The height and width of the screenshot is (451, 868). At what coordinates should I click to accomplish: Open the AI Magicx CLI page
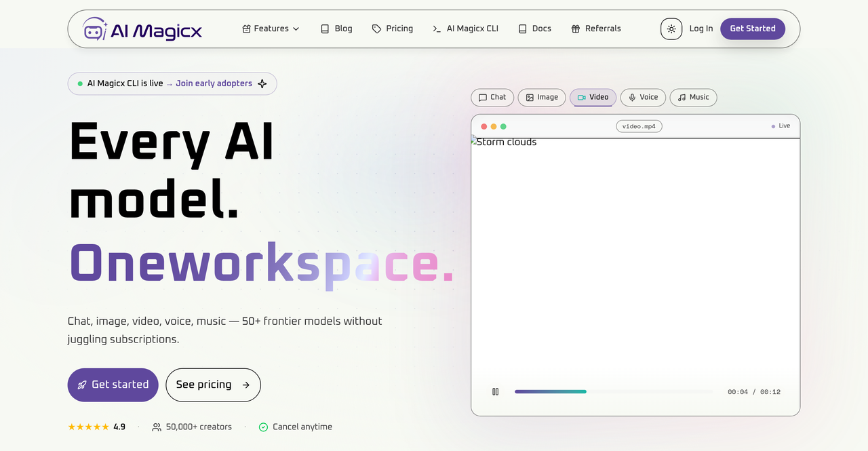(x=465, y=28)
